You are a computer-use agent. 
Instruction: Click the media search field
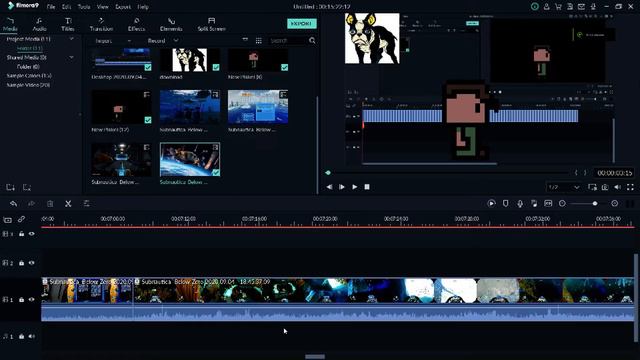(x=288, y=41)
